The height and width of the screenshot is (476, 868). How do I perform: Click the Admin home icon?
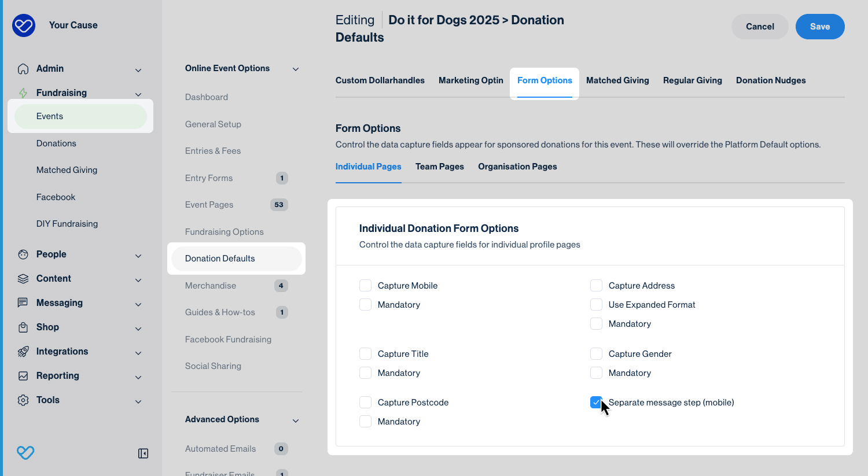click(23, 69)
